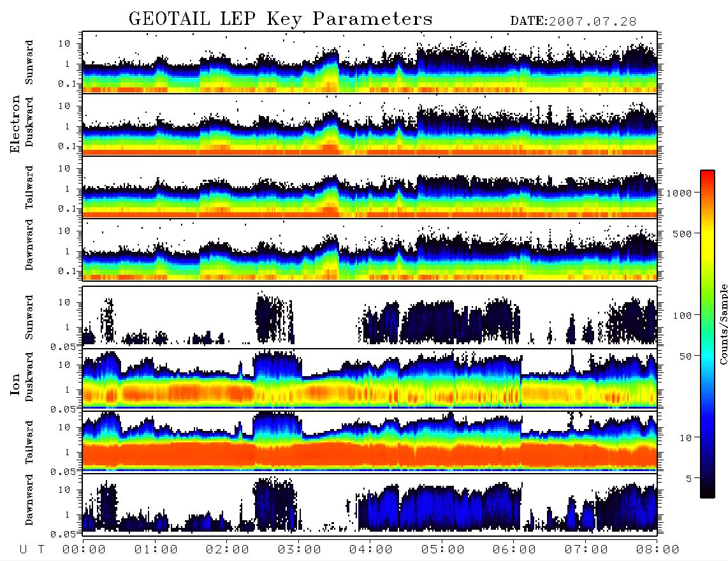The height and width of the screenshot is (561, 728).
Task: Select the Ion Duskward panel label
Action: (x=29, y=377)
